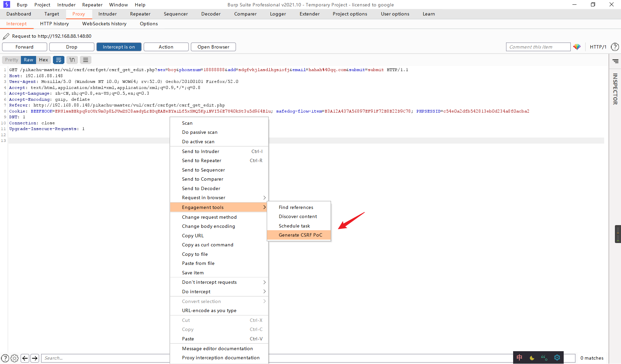Select Find references
The image size is (621, 364).
(x=299, y=207)
